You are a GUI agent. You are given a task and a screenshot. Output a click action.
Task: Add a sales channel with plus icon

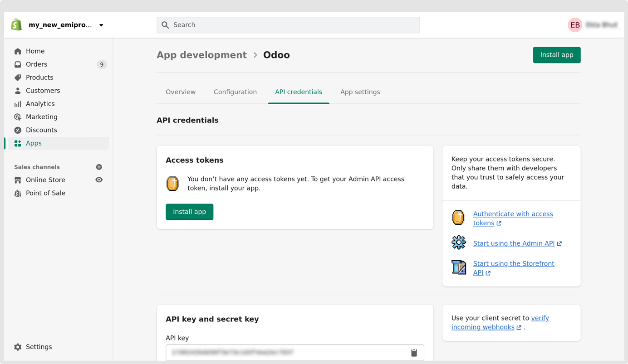[x=99, y=167]
